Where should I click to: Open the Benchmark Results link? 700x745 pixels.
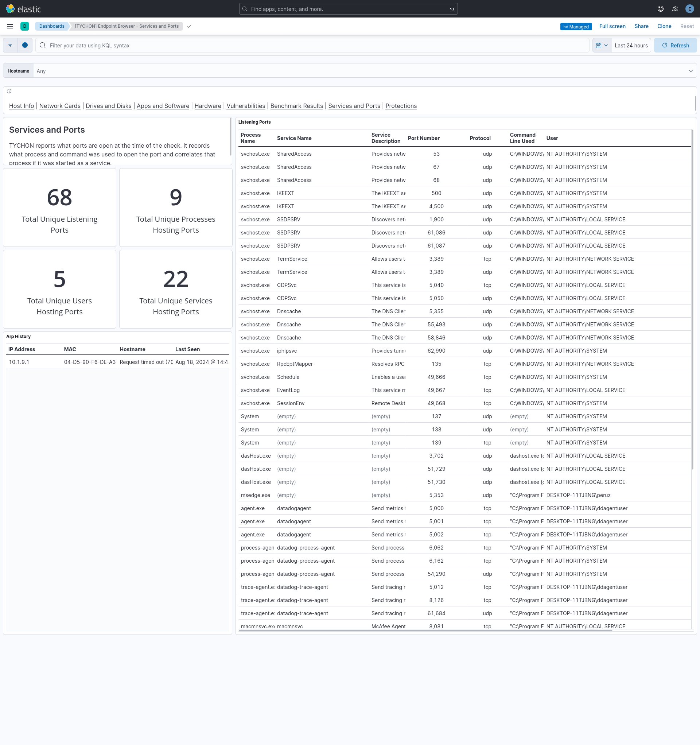coord(296,106)
